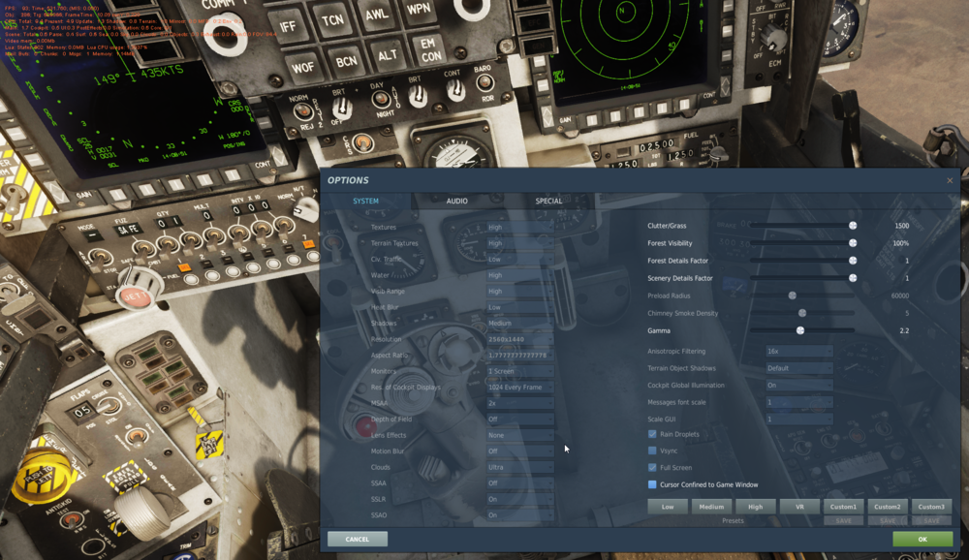Apply the High graphics preset

(x=755, y=506)
